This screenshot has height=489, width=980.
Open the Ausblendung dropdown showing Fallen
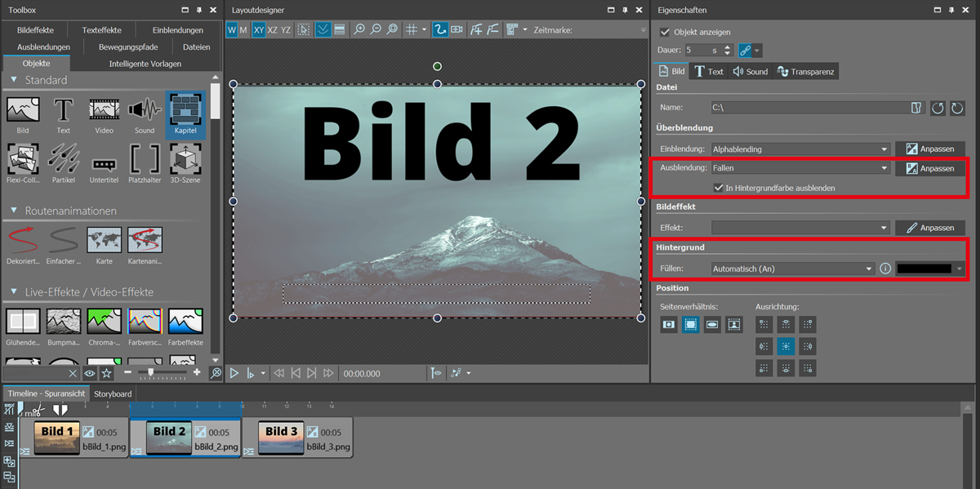800,168
